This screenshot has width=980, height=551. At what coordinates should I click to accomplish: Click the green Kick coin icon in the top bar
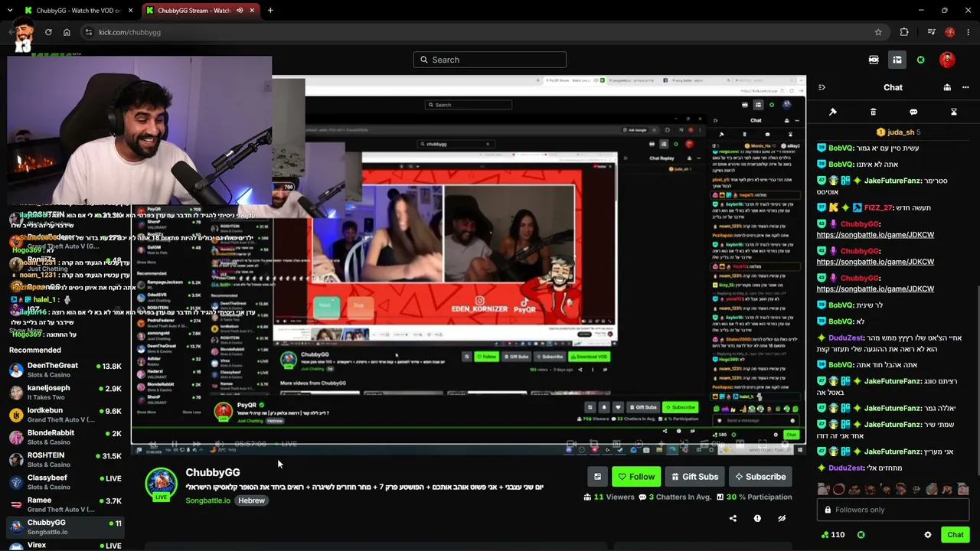(x=920, y=60)
